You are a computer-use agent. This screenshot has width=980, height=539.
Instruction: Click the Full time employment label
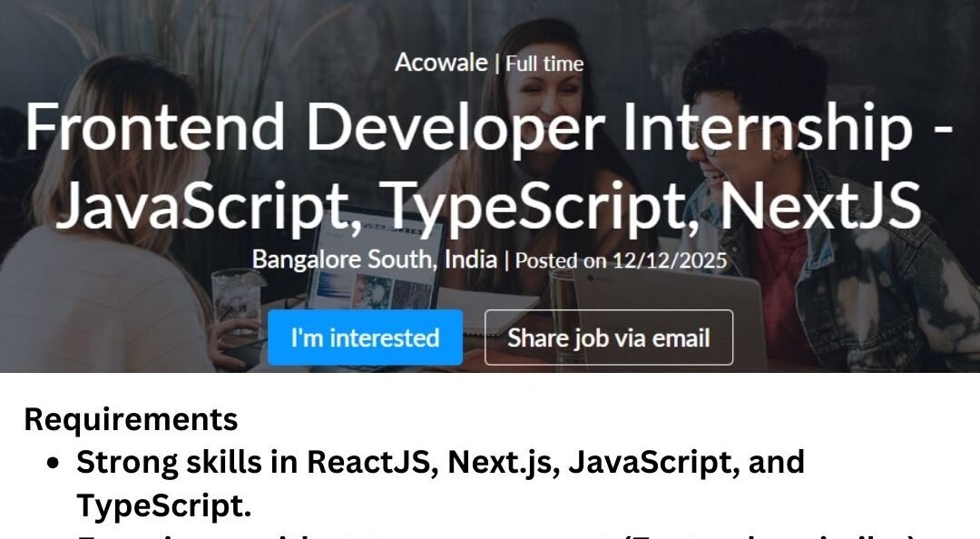[544, 64]
